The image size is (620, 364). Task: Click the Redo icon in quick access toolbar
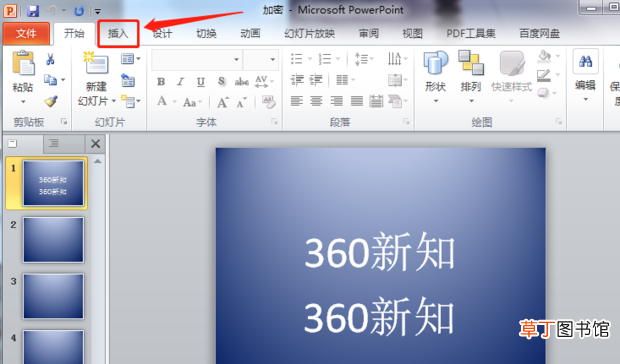point(79,11)
